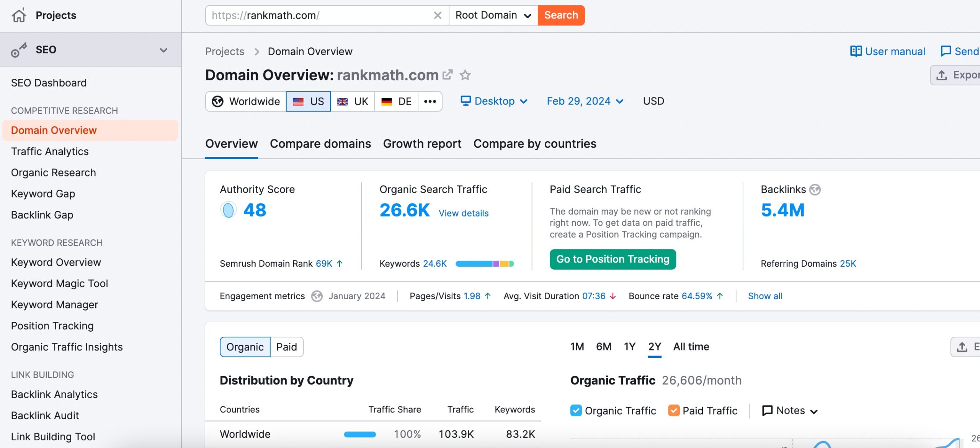Click the Projects breadcrumb link
This screenshot has height=448, width=980.
(225, 51)
